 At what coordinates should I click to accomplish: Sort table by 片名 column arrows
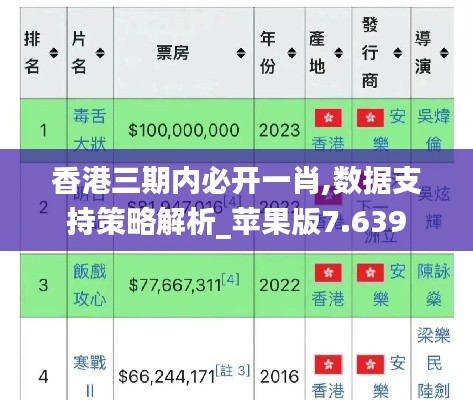[x=100, y=53]
